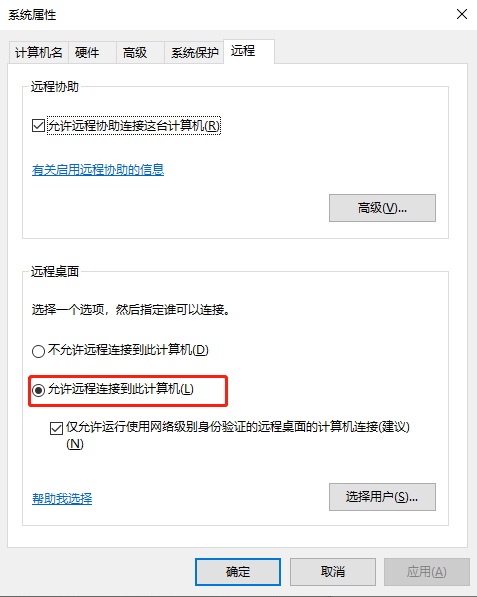Open the 有关启用远程协助的信息 link
The image size is (477, 597).
[x=98, y=169]
